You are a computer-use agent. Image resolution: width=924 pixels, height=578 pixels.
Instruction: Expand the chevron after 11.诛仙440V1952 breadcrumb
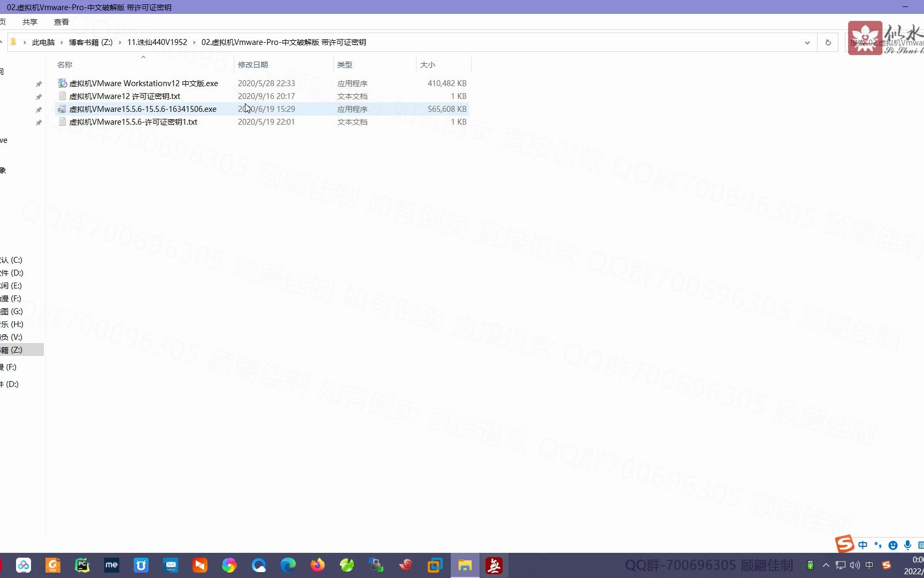[x=194, y=42]
